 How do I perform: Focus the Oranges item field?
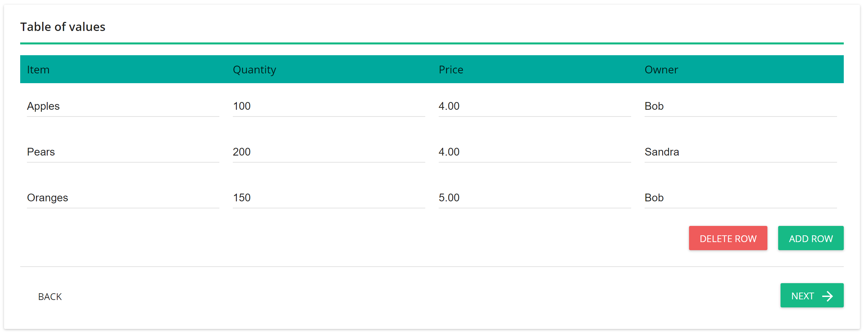coord(123,198)
